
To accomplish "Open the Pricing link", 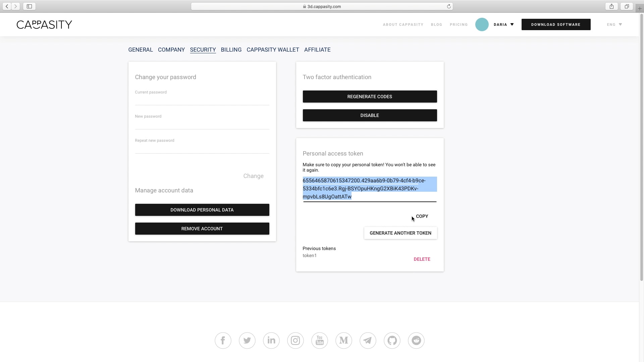I will coord(459,24).
